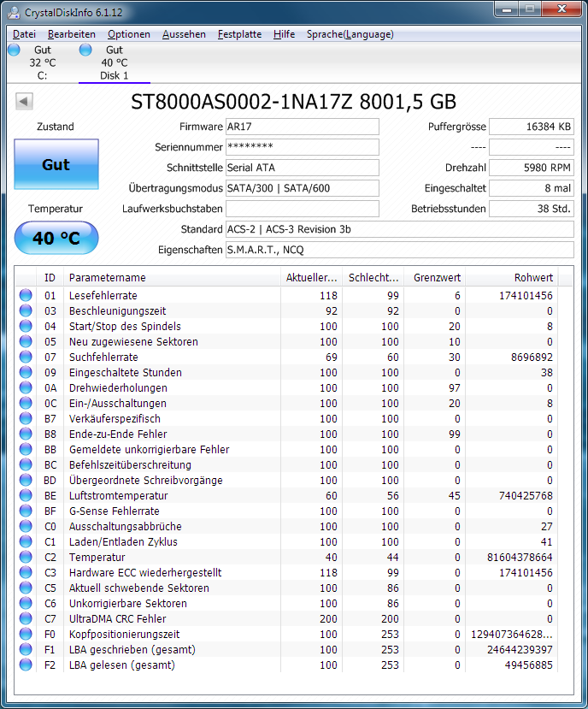Image resolution: width=588 pixels, height=709 pixels.
Task: Click the 40 °C temperature button
Action: [56, 238]
